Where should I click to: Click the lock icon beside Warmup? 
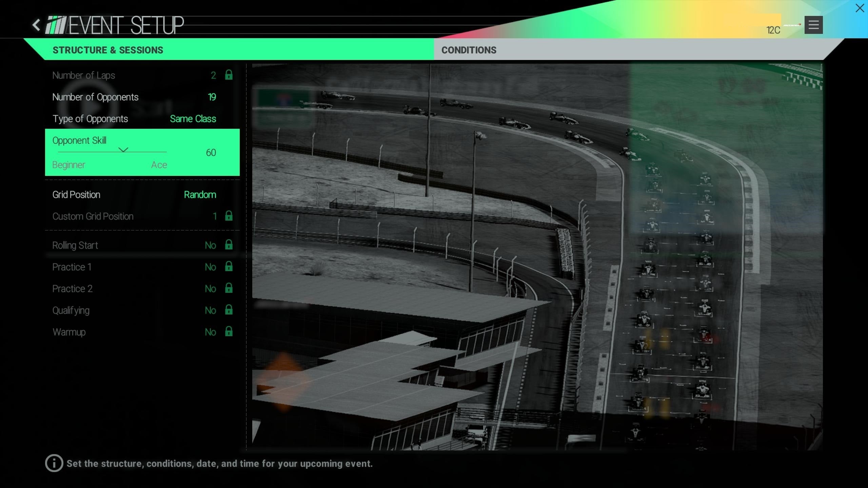pyautogui.click(x=229, y=331)
